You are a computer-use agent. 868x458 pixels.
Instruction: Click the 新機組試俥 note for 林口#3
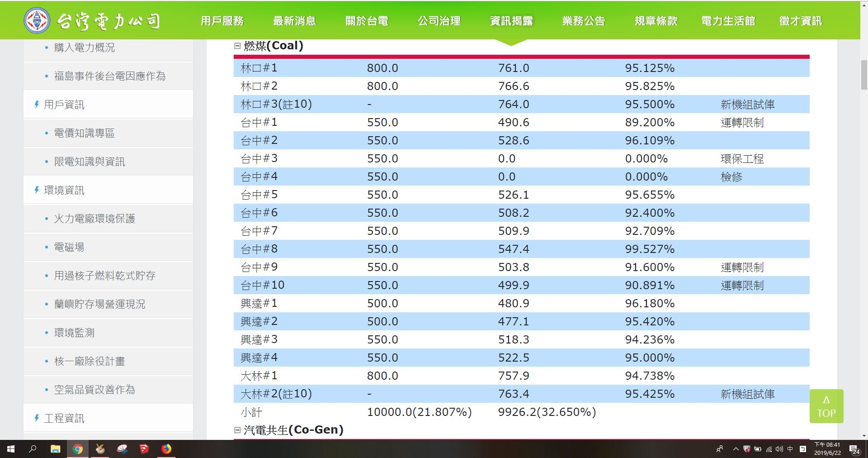[x=747, y=105]
